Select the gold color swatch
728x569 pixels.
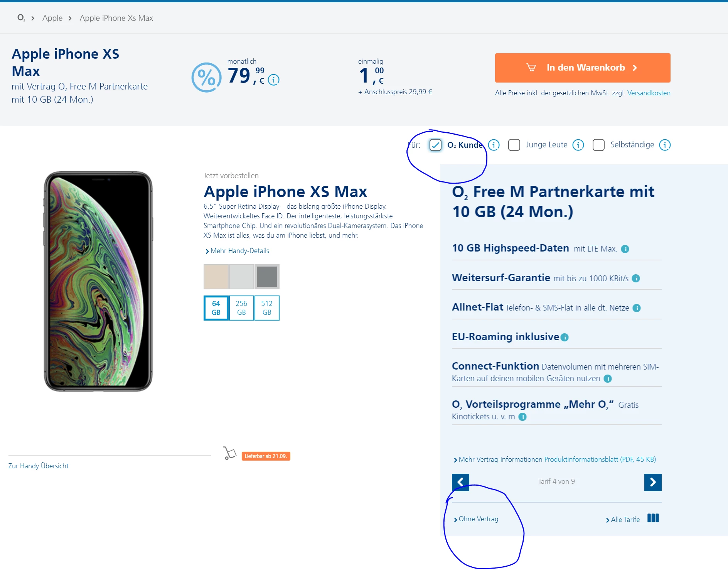tap(216, 277)
